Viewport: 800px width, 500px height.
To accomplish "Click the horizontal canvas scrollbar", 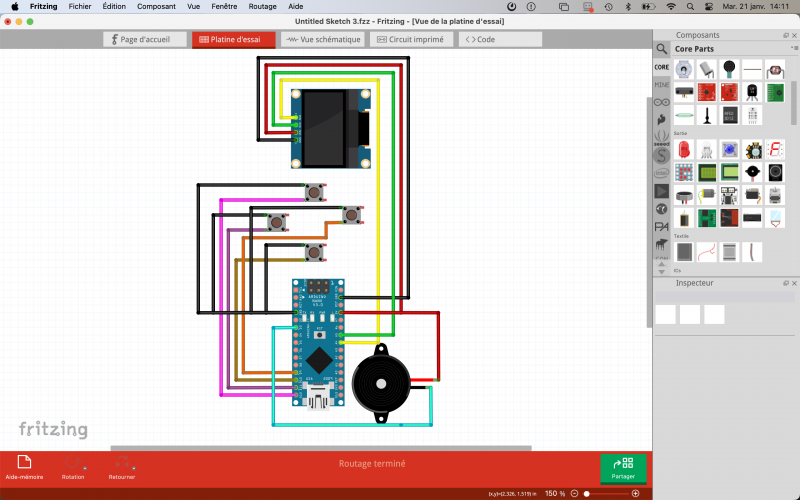I will coord(380,448).
